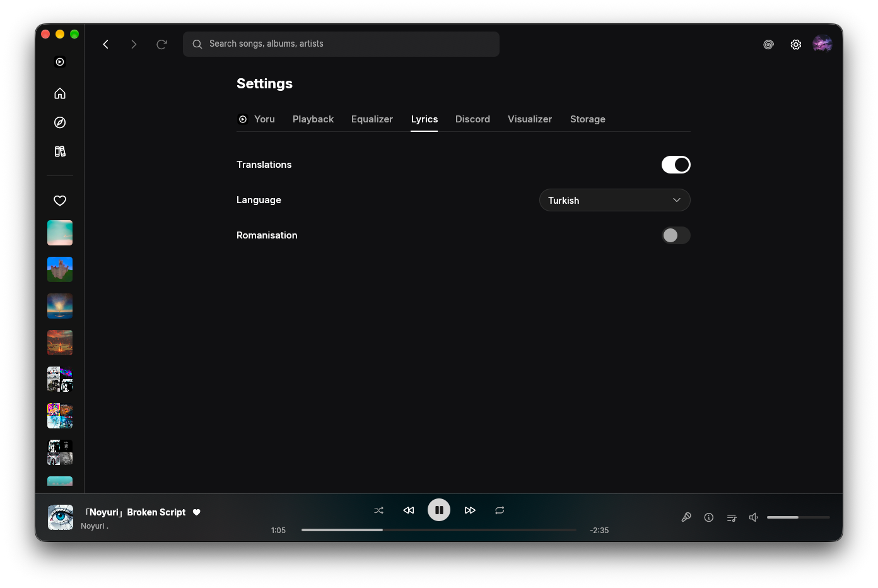Open the user profile avatar
The image size is (878, 588).
822,44
